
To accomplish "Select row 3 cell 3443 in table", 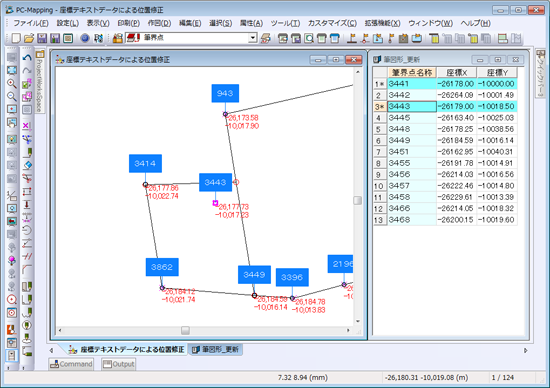I will (x=412, y=106).
